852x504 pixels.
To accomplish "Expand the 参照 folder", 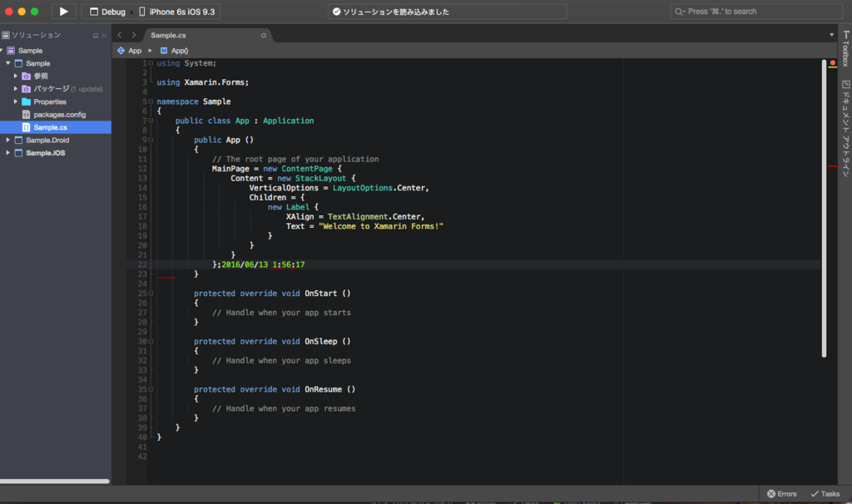I will [15, 76].
